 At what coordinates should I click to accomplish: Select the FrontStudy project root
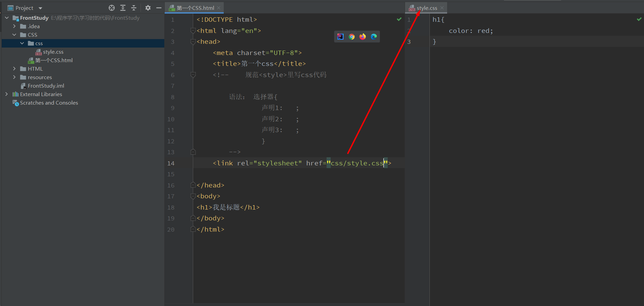[x=83, y=18]
